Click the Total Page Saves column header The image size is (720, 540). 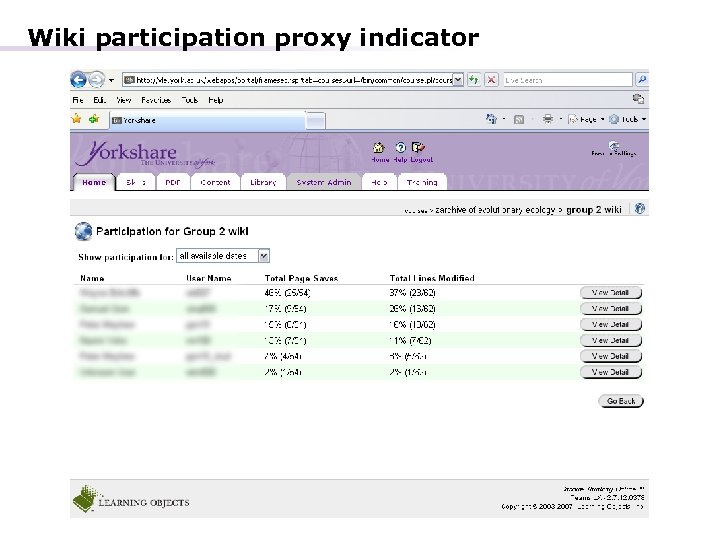[x=301, y=278]
